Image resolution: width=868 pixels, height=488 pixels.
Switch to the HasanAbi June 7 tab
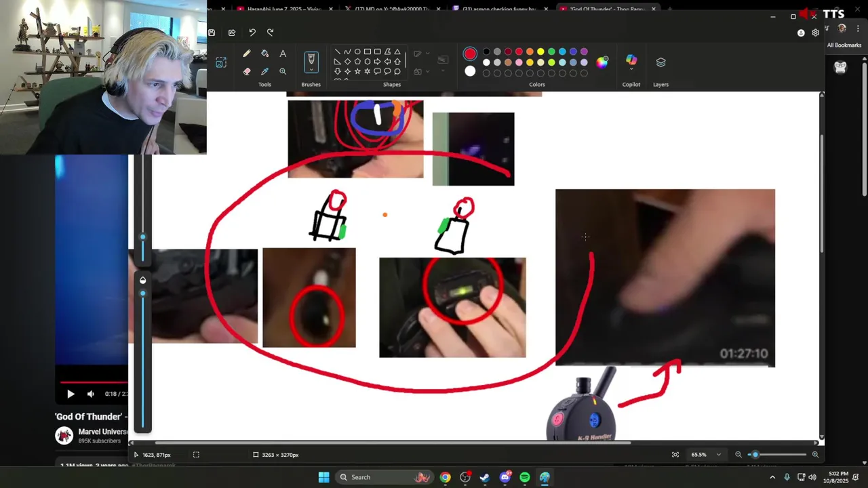pyautogui.click(x=285, y=9)
